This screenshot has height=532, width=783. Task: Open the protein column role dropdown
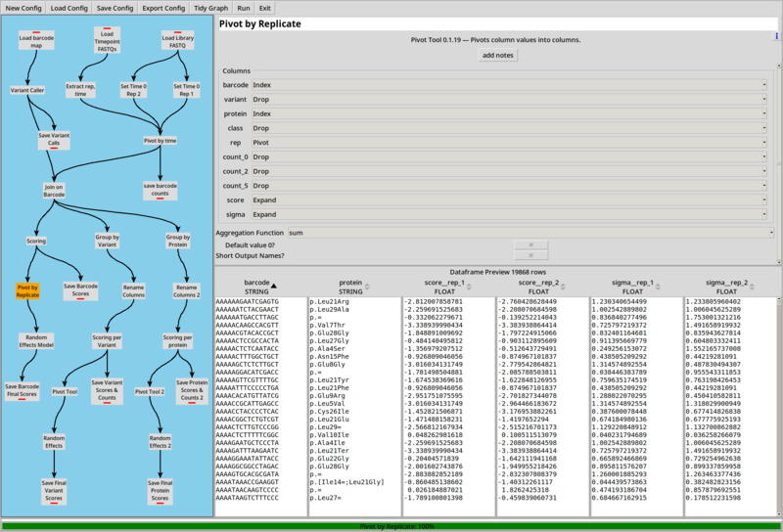pyautogui.click(x=509, y=113)
